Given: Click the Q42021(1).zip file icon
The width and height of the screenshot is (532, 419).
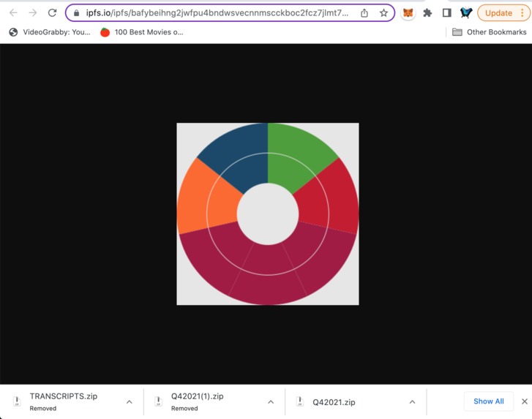Looking at the screenshot, I should pos(158,401).
